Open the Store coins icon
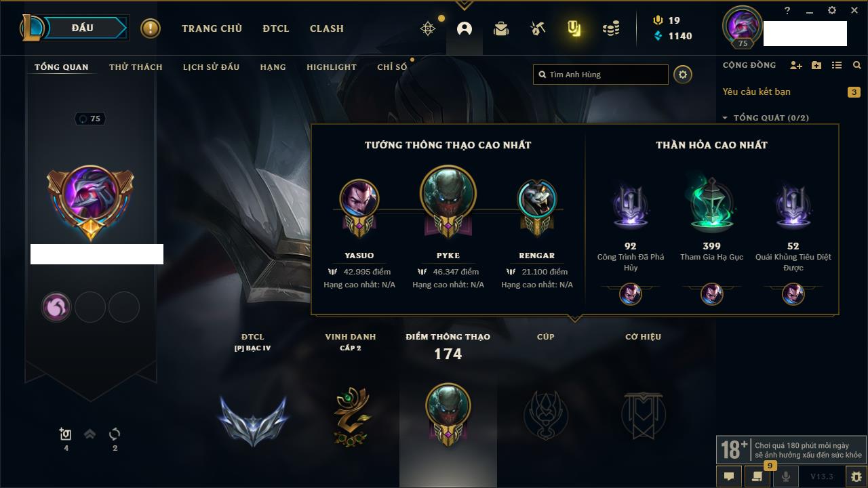The width and height of the screenshot is (868, 488). tap(611, 28)
